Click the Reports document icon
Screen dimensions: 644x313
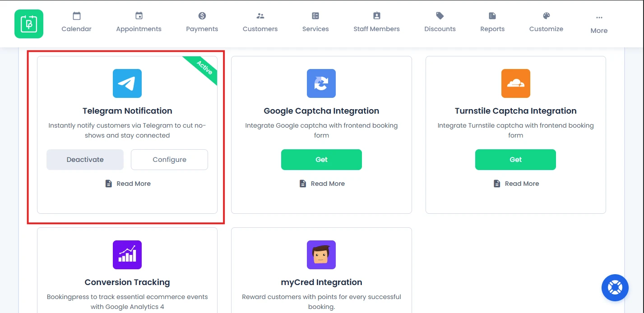click(x=492, y=16)
